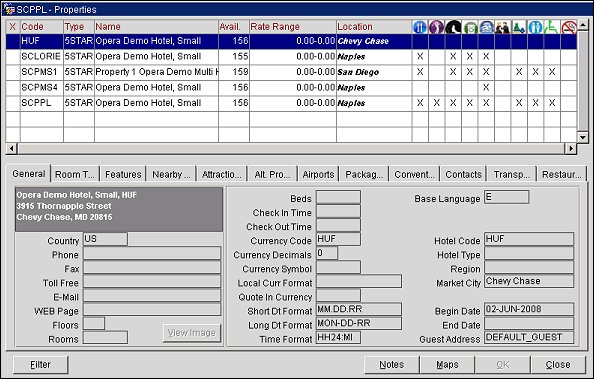
Task: Open the General tab
Action: (x=28, y=174)
